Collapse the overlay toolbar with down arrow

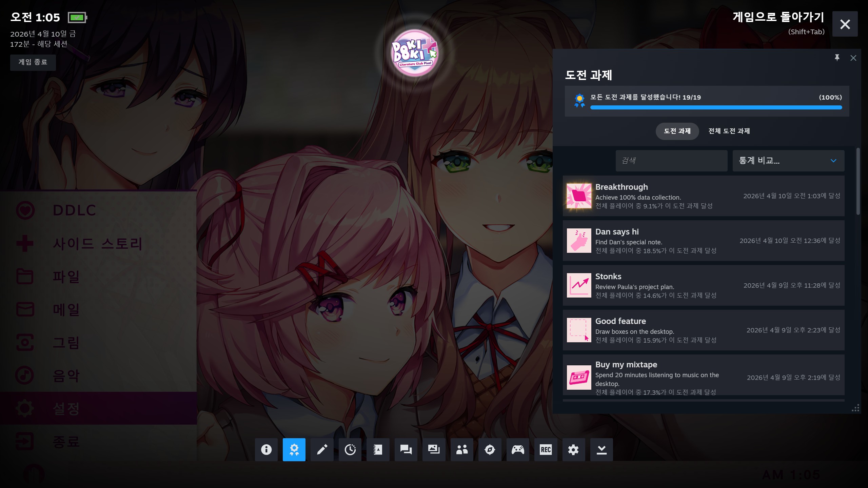tap(601, 450)
